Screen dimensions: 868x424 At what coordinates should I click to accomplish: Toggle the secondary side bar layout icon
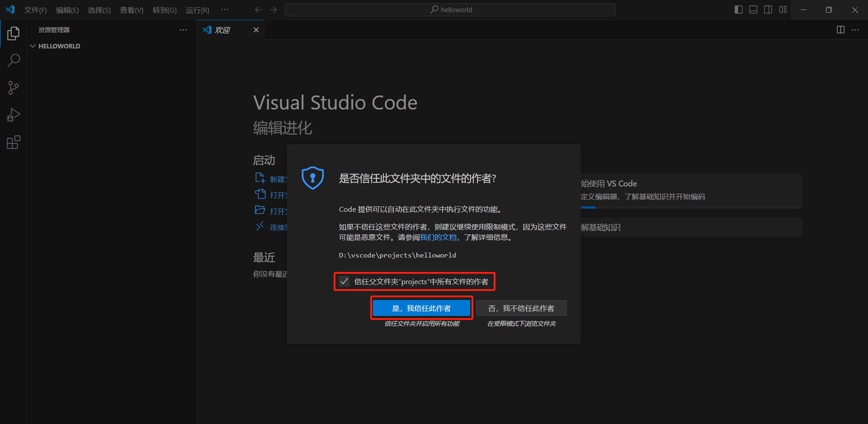[768, 10]
